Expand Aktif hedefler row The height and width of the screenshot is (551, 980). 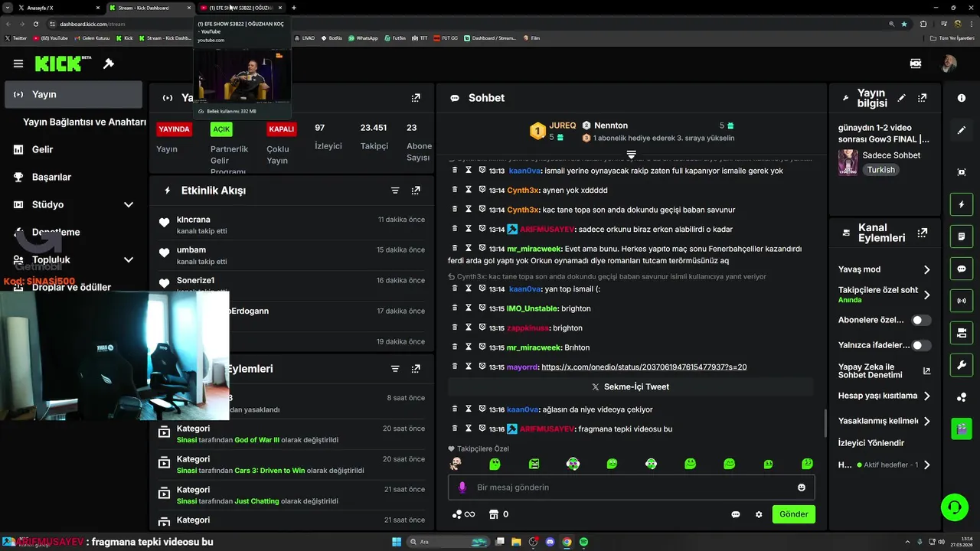[885, 465]
